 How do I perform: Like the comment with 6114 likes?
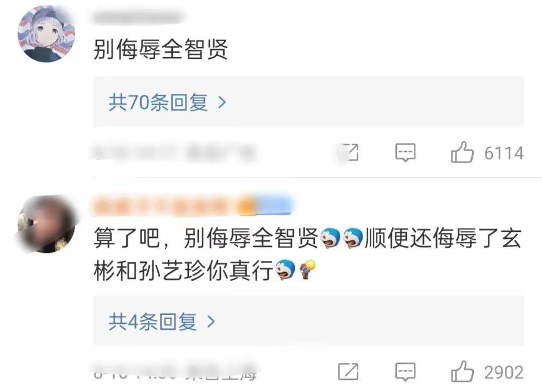[462, 152]
